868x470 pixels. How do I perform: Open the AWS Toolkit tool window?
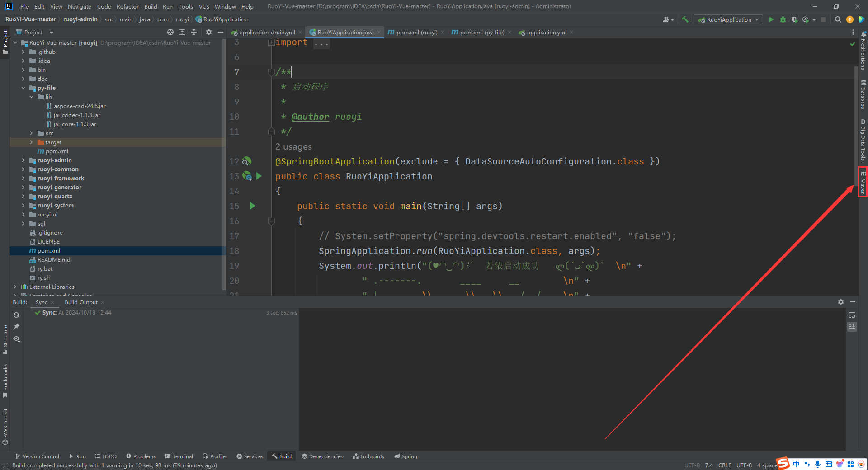(x=5, y=427)
